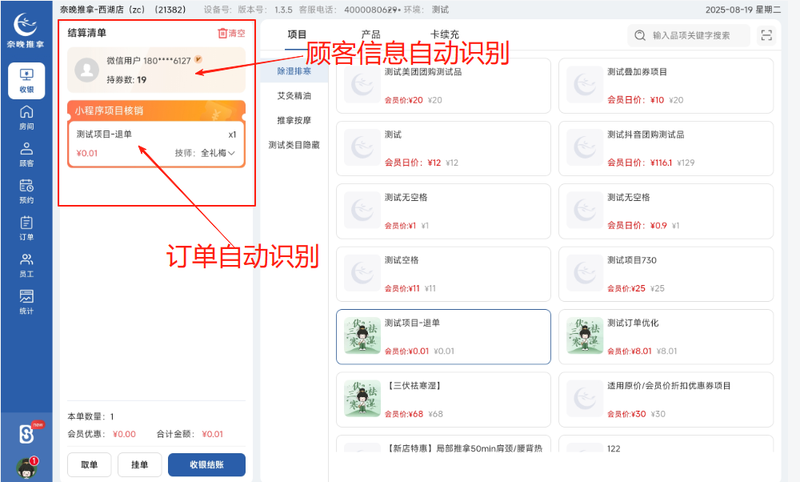Viewport: 800px width, 482px height.
Task: Click the item search input field
Action: (689, 35)
